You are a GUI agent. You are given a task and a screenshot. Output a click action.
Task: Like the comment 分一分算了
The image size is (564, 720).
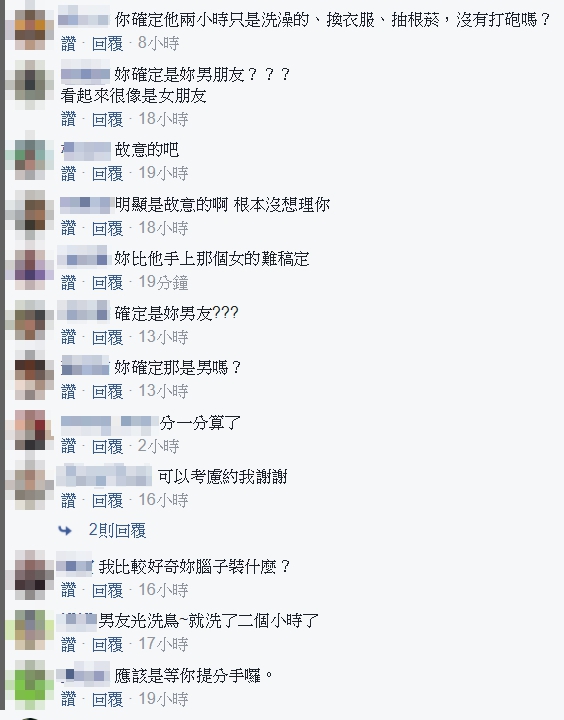(x=68, y=446)
